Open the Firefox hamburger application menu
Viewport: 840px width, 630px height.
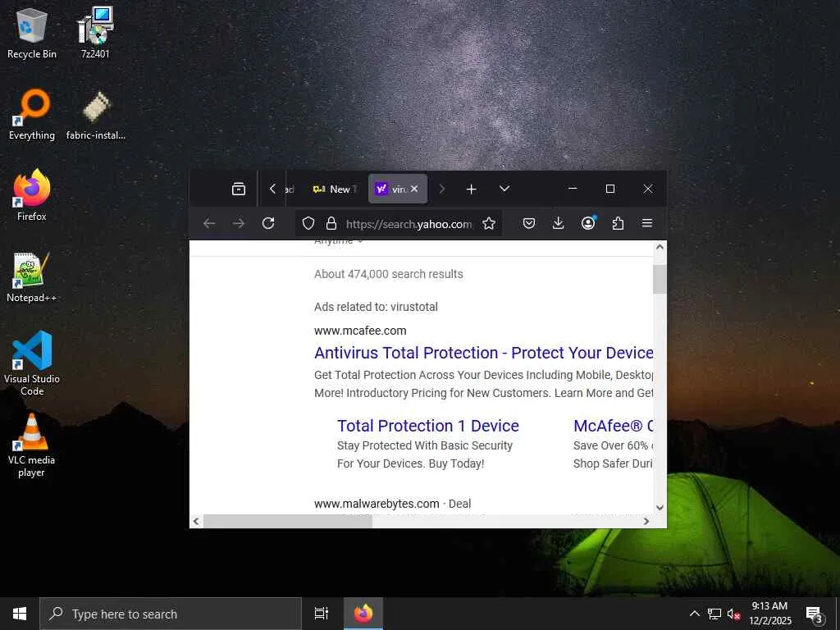pyautogui.click(x=647, y=223)
